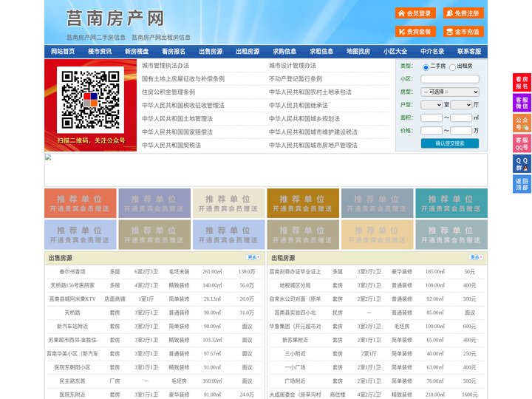This screenshot has width=532, height=399.
Task: Open 城市管理执法办法 link
Action: point(166,66)
